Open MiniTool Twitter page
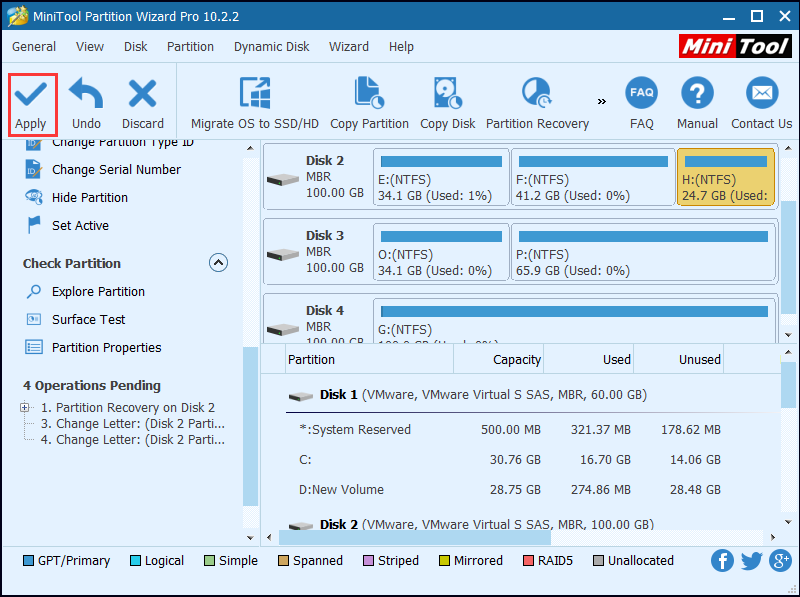This screenshot has height=597, width=800. (751, 561)
